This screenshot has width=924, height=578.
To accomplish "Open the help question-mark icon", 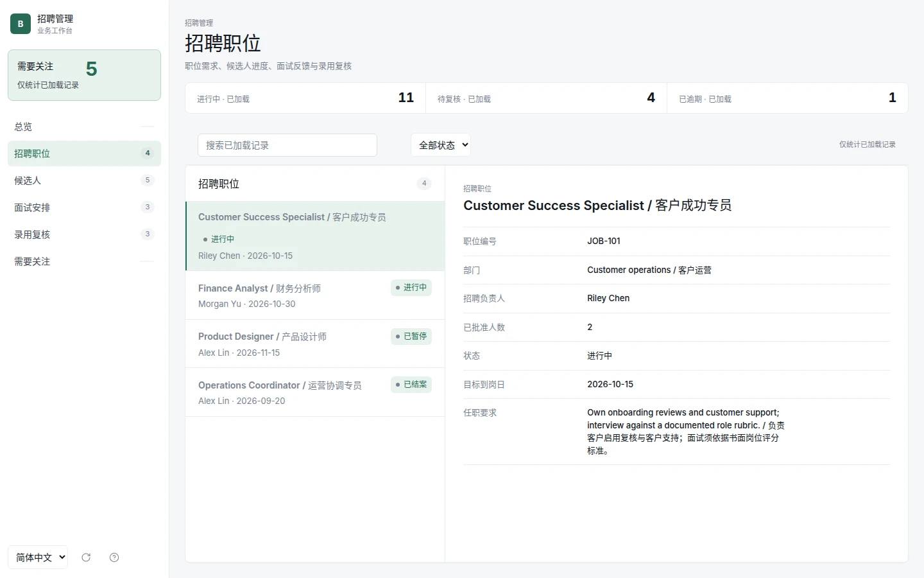I will (x=114, y=557).
